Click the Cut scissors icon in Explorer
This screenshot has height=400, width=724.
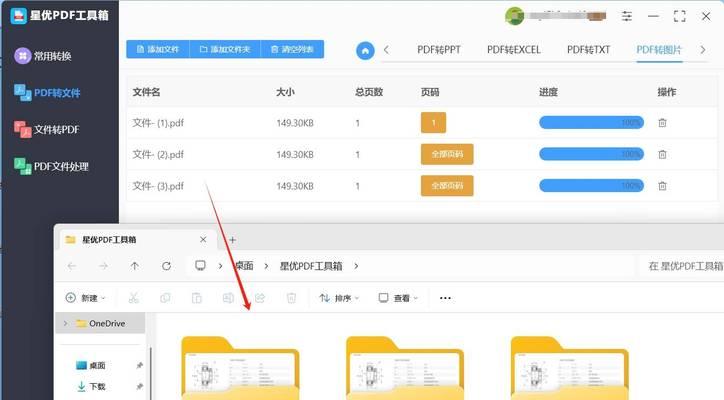tap(133, 298)
